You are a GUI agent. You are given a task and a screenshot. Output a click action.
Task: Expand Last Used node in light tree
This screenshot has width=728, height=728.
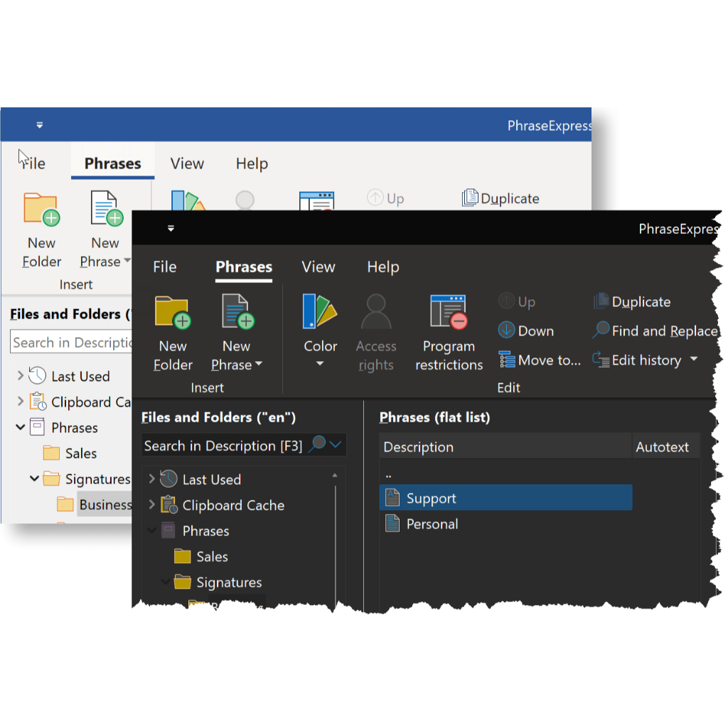(21, 375)
